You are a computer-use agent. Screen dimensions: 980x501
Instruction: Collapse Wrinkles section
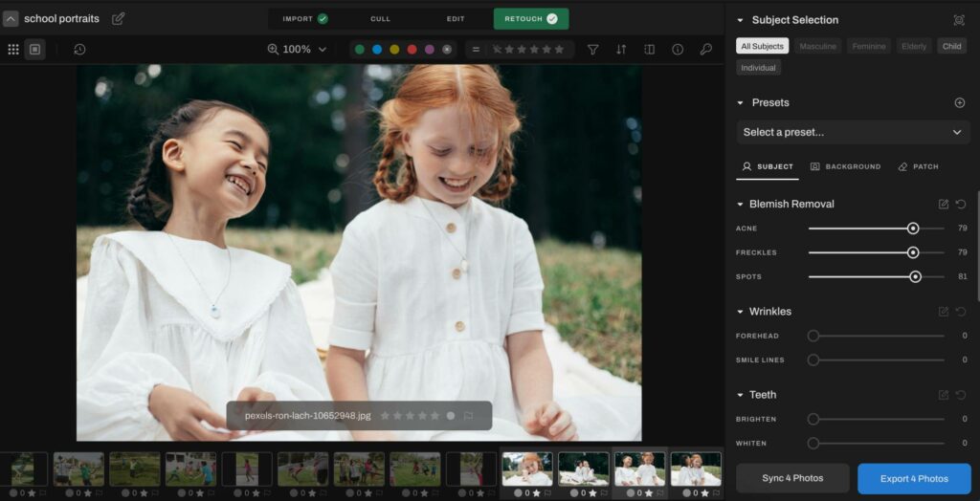click(740, 311)
